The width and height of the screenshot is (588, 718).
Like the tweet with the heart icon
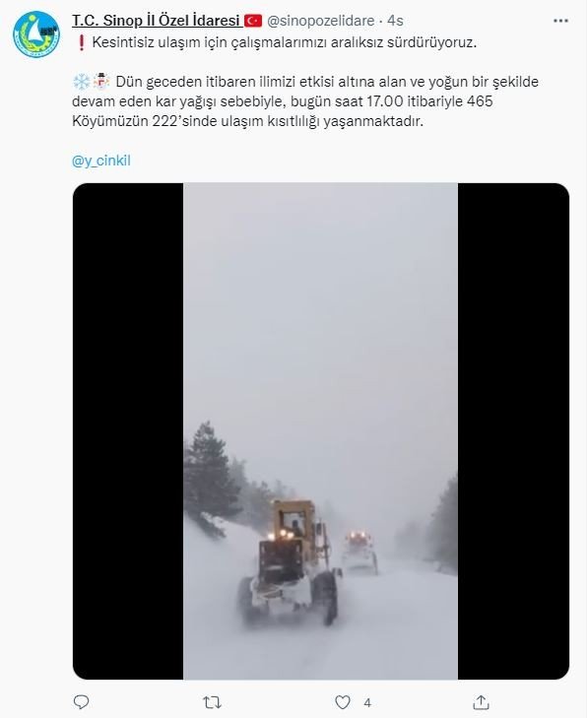point(343,702)
